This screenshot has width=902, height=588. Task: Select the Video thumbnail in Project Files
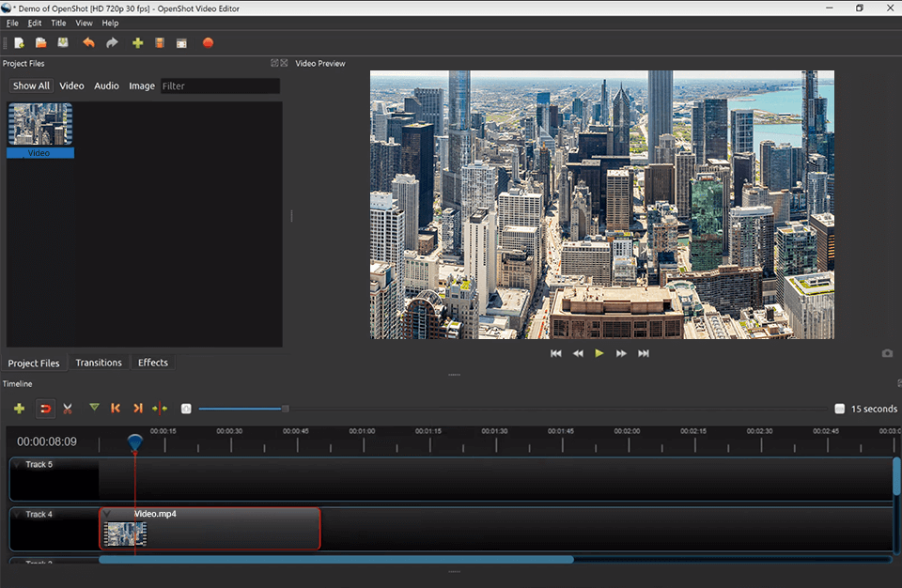(39, 123)
